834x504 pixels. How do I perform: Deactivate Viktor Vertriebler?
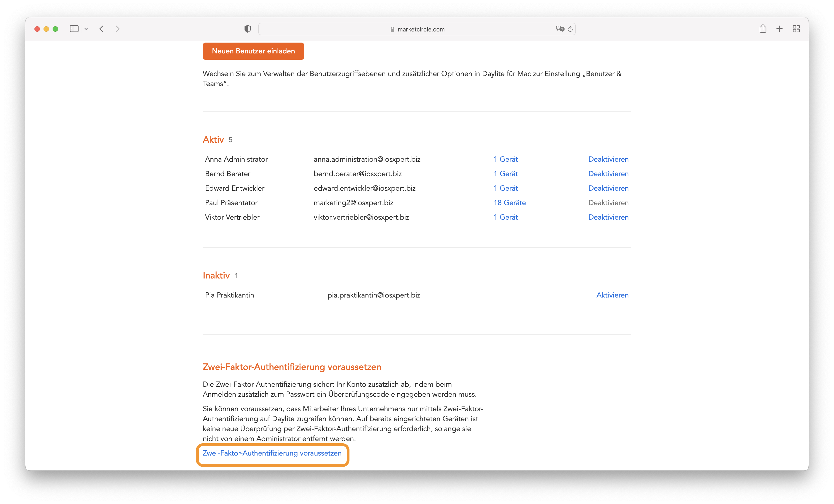coord(608,218)
